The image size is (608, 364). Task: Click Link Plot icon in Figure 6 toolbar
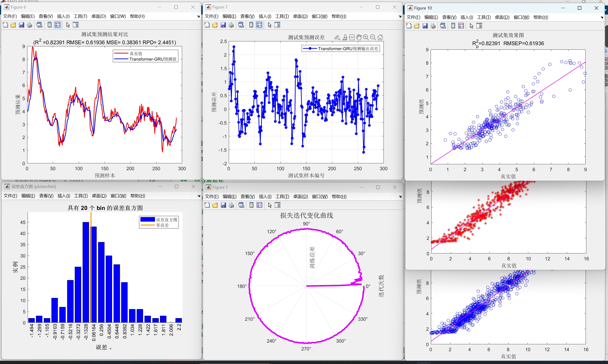click(x=39, y=25)
